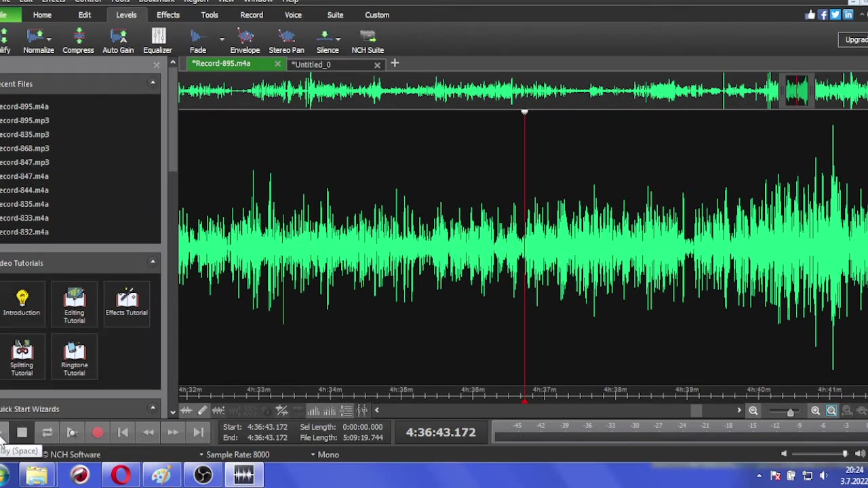868x488 pixels.
Task: Fast forward the audio
Action: click(173, 432)
